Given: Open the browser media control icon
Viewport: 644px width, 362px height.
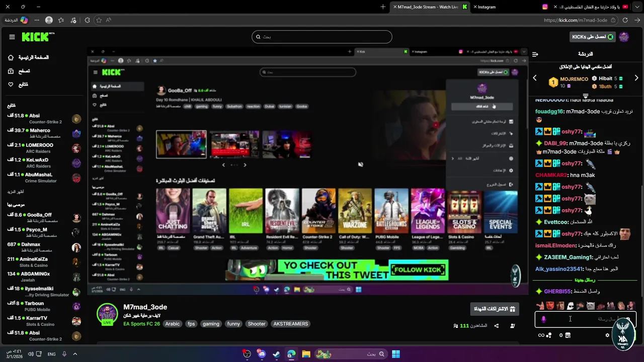Looking at the screenshot, I should click(73, 20).
